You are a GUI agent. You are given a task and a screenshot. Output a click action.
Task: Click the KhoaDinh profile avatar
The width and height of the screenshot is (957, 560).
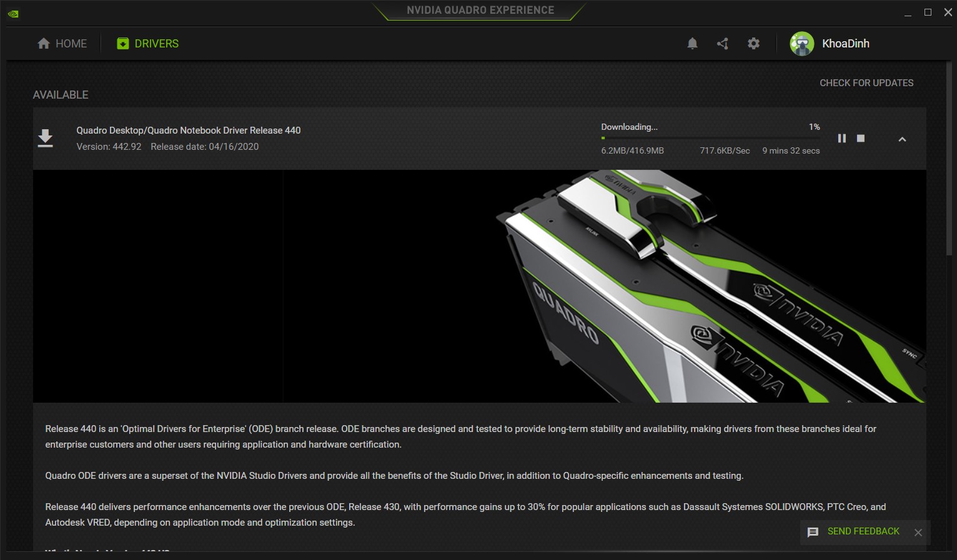click(x=800, y=43)
